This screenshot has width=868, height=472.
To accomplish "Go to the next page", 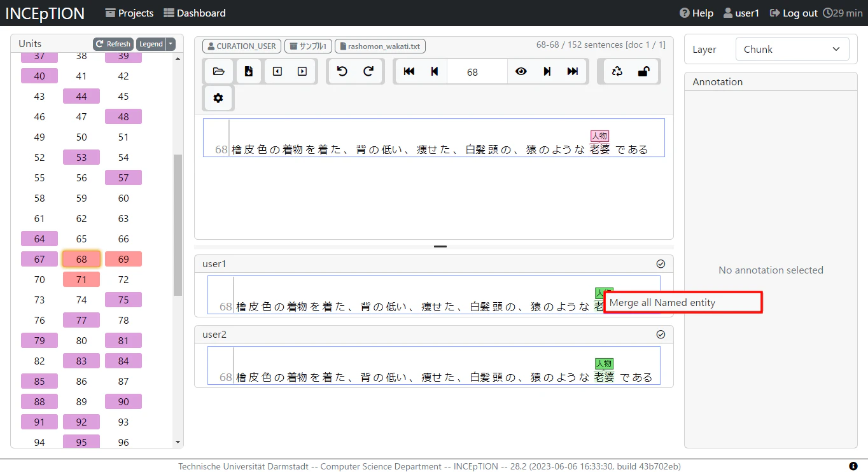I will tap(547, 71).
